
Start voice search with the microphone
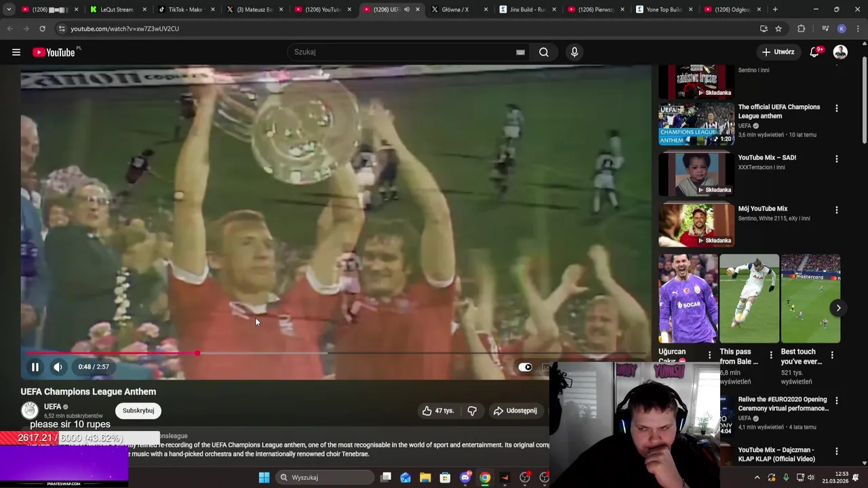[x=574, y=52]
